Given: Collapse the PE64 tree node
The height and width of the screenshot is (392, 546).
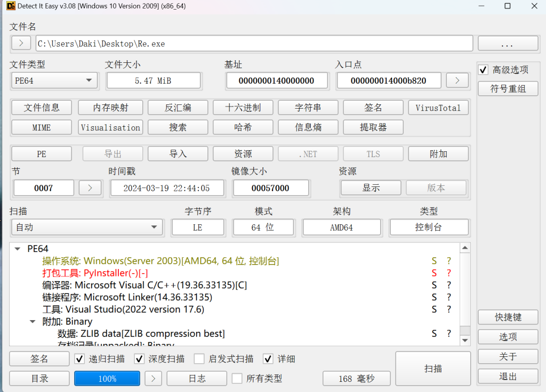Looking at the screenshot, I should tap(17, 249).
